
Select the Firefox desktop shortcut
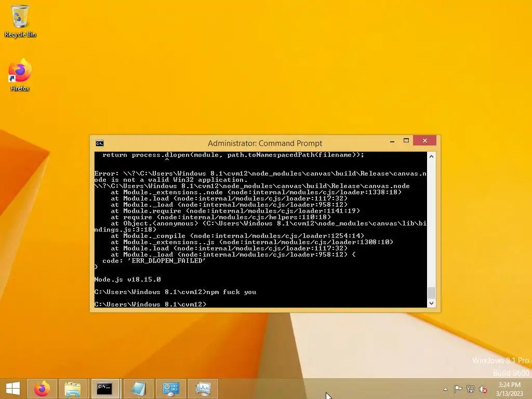pos(20,75)
